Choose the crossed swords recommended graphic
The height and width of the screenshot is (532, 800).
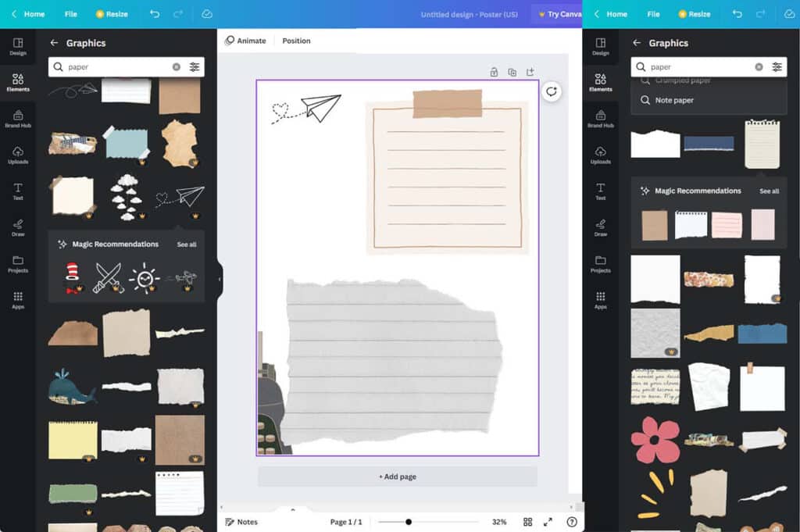click(109, 277)
